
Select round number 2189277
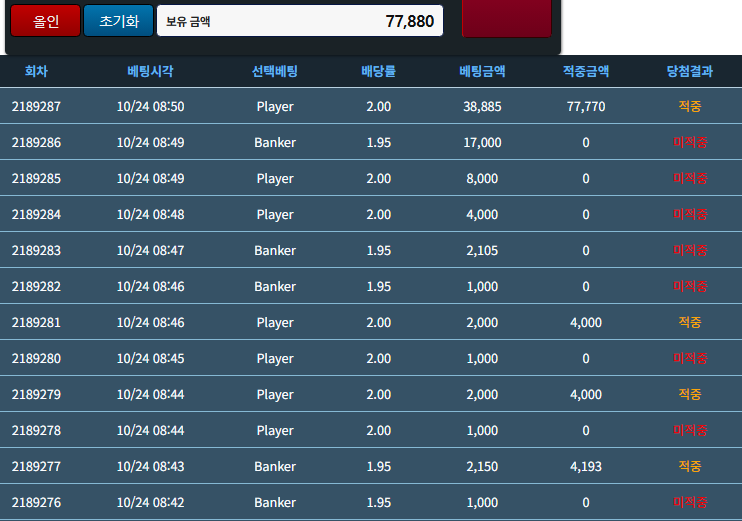pyautogui.click(x=36, y=466)
